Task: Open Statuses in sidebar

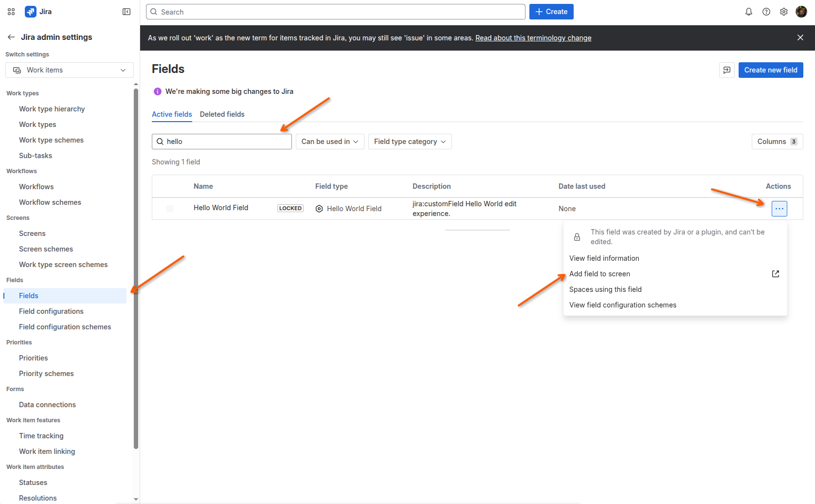Action: 65,483
